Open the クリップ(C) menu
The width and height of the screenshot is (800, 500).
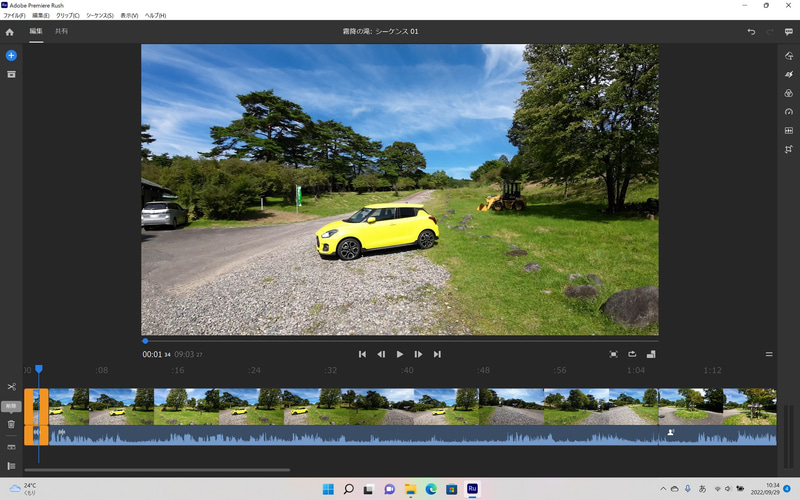click(x=67, y=15)
